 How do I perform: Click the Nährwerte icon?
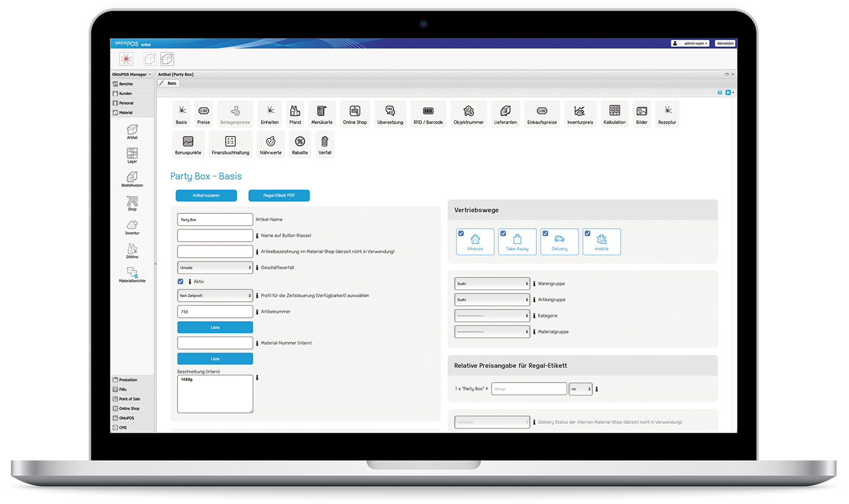tap(271, 143)
